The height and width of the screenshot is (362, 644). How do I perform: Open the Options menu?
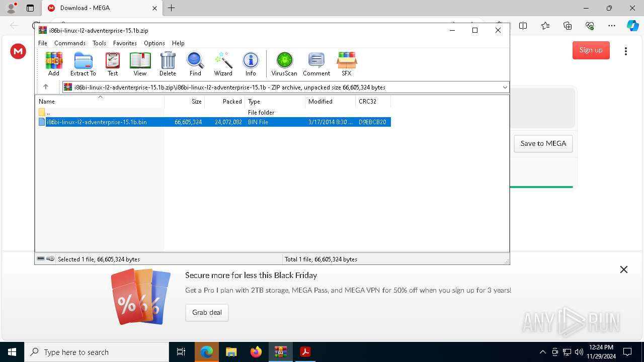pos(154,43)
